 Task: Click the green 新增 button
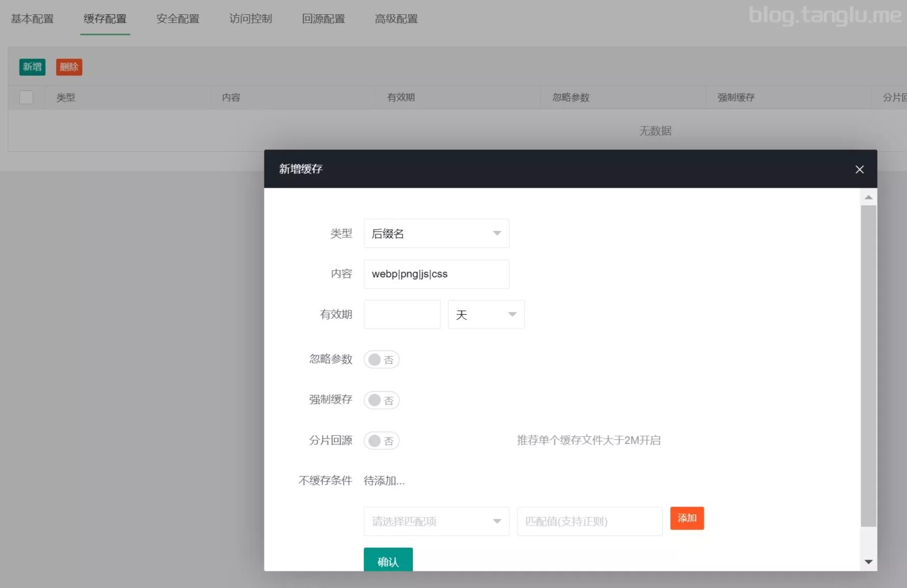coord(32,67)
